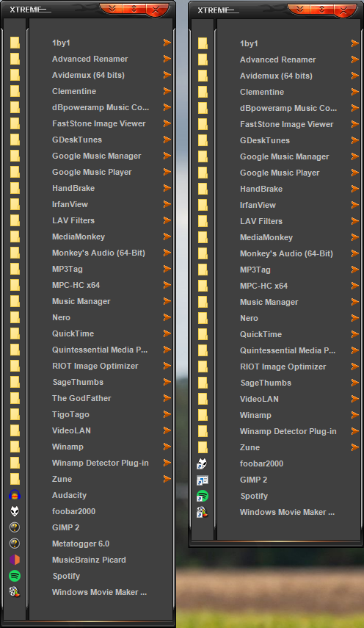Expand the TigoTago submenu arrow
Image resolution: width=364 pixels, height=628 pixels.
pos(167,414)
